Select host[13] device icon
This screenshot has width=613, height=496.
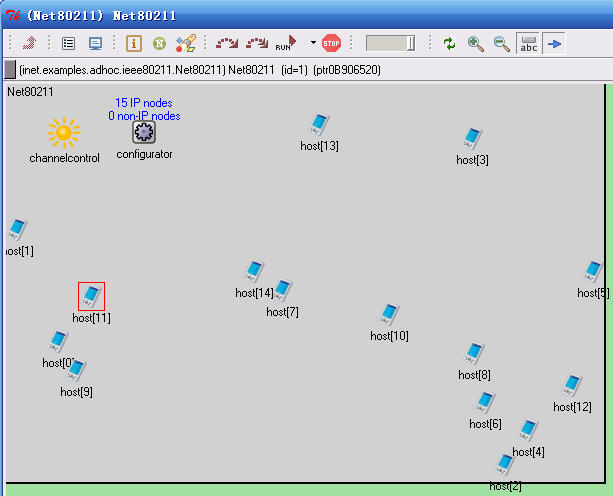319,124
